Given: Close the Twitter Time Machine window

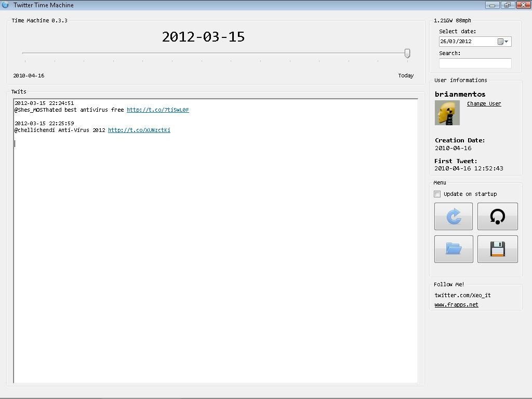Looking at the screenshot, I should point(524,5).
